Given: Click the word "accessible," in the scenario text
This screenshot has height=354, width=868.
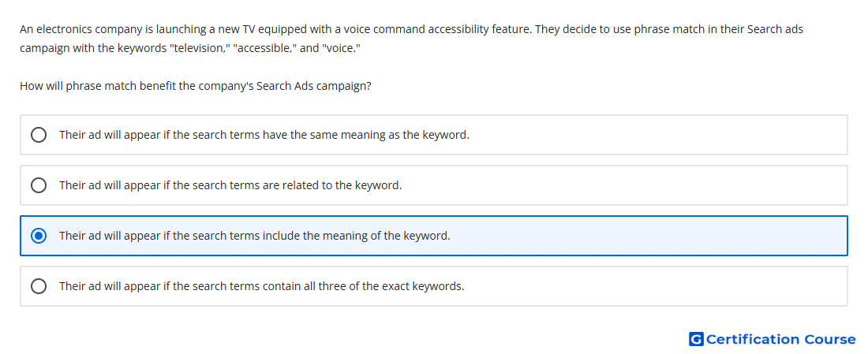Looking at the screenshot, I should [265, 49].
